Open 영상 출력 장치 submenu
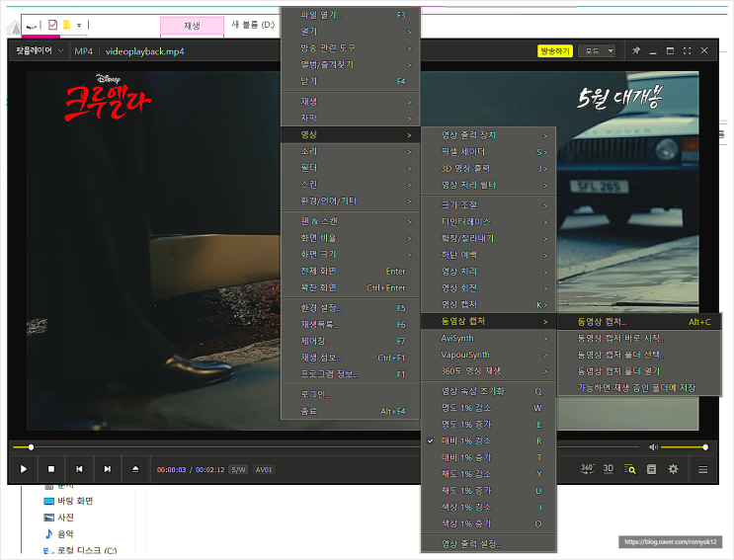Screen dimensions: 734x560 [488, 135]
